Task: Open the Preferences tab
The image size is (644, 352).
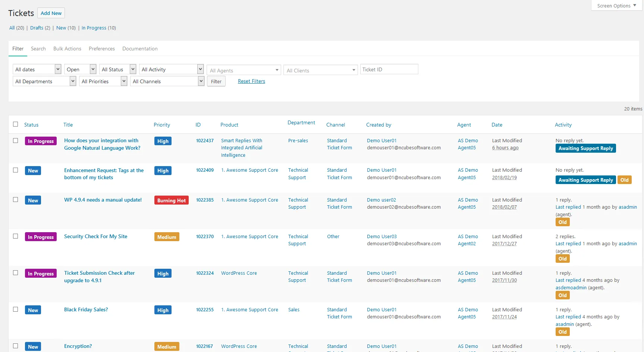Action: 102,49
